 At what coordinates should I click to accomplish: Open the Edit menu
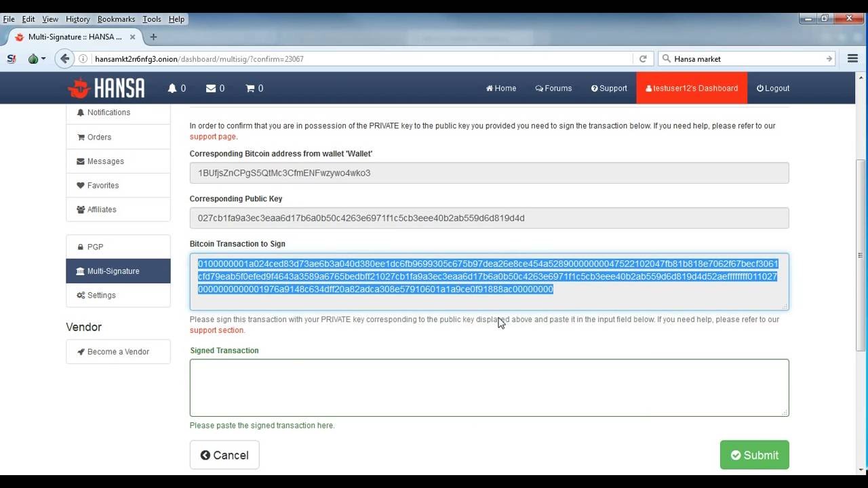click(x=28, y=19)
